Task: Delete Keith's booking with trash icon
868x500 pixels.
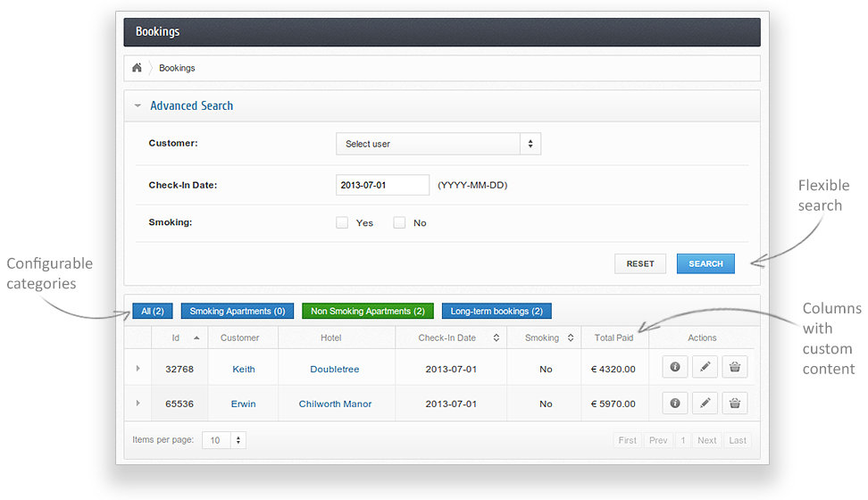Action: click(735, 368)
